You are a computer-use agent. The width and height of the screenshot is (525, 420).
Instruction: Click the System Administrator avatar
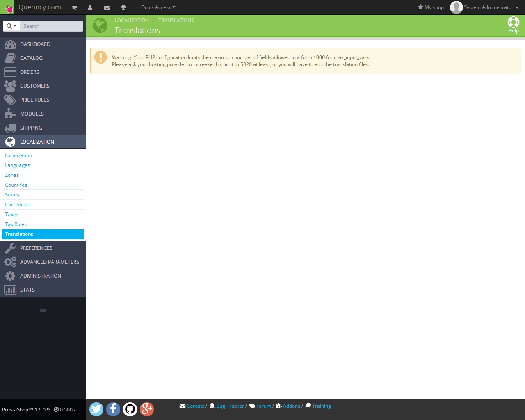tap(456, 7)
